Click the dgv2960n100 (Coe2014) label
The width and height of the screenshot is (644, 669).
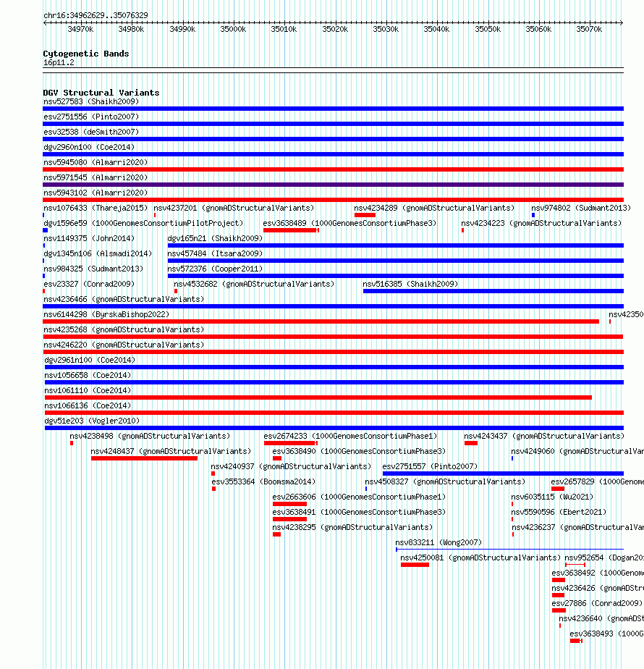click(89, 147)
